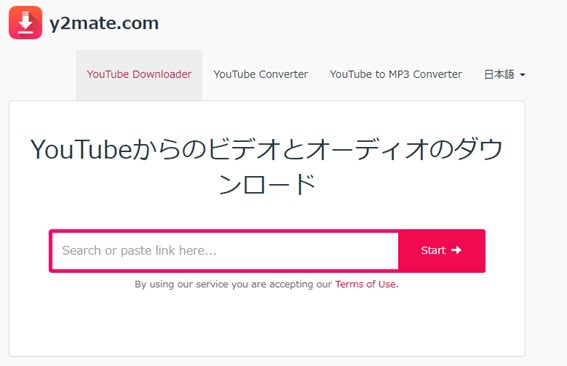The image size is (567, 366).
Task: Open the YouTube to MP3 Converter tab
Action: click(396, 75)
